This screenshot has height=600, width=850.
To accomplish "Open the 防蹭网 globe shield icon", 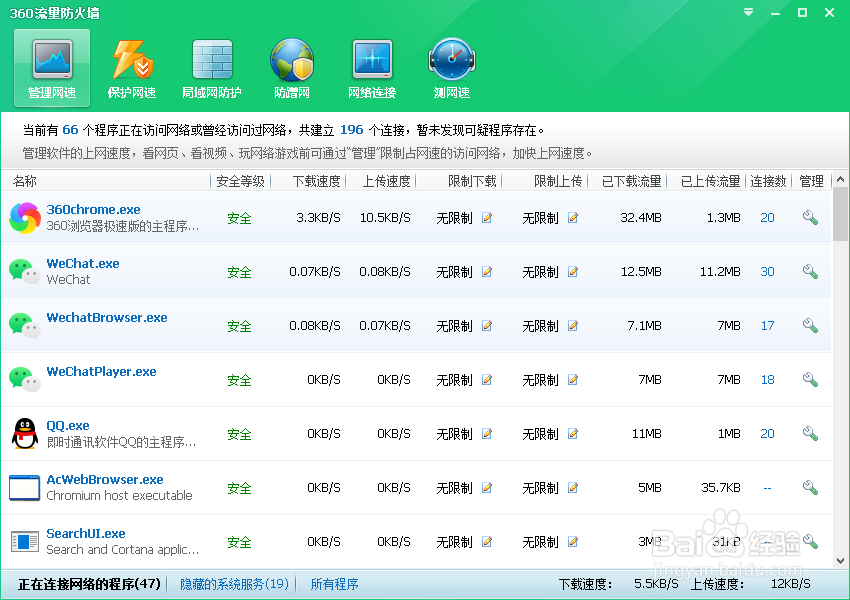I will 292,60.
